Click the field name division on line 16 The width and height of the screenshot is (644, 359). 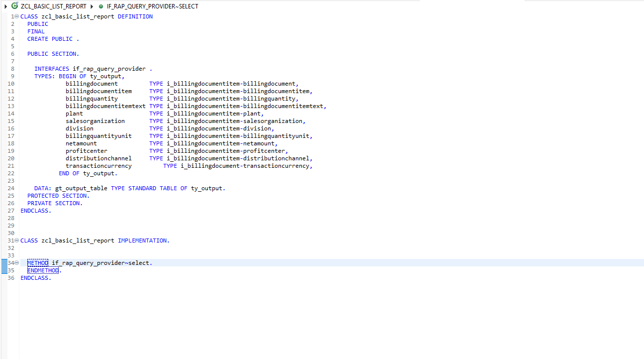coord(80,128)
